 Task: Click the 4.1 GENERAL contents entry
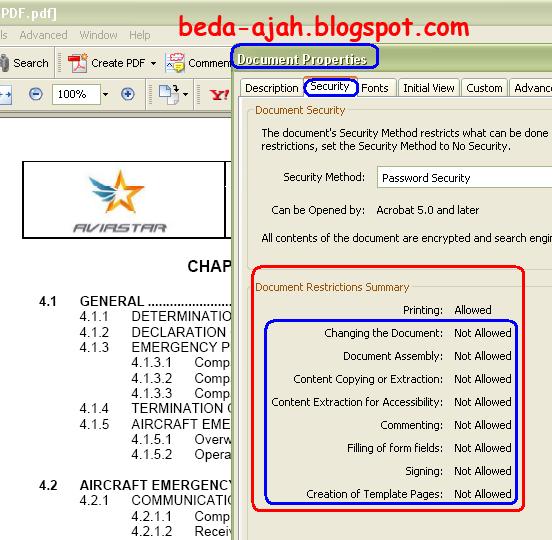pyautogui.click(x=135, y=301)
